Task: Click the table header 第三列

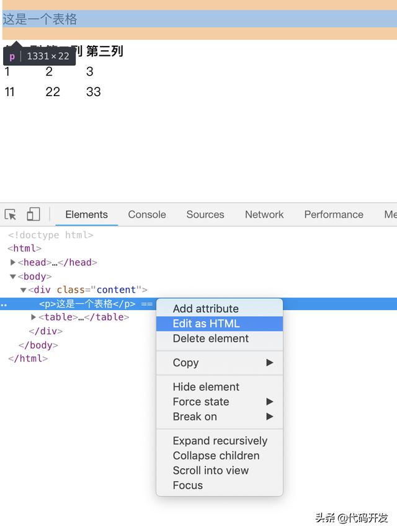Action: point(104,51)
